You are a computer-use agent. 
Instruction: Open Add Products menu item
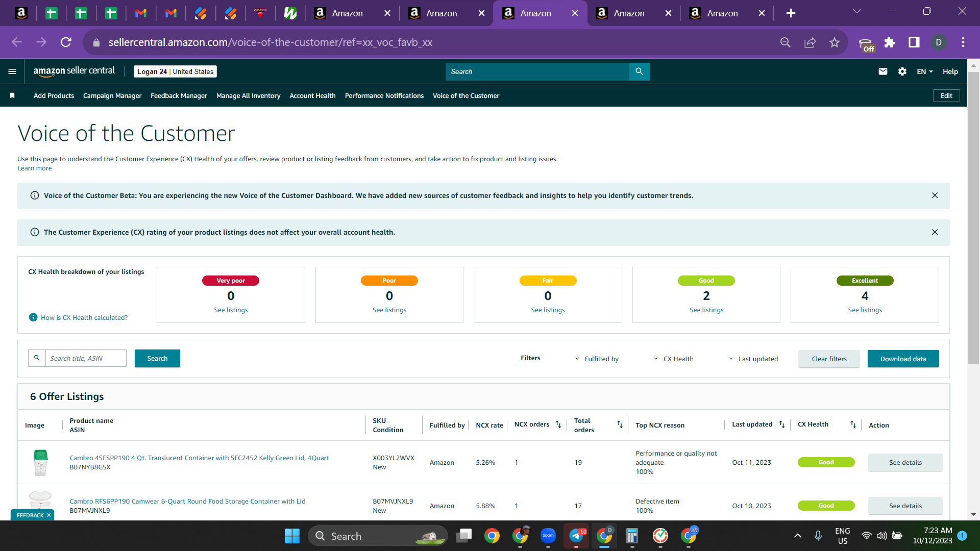point(54,95)
